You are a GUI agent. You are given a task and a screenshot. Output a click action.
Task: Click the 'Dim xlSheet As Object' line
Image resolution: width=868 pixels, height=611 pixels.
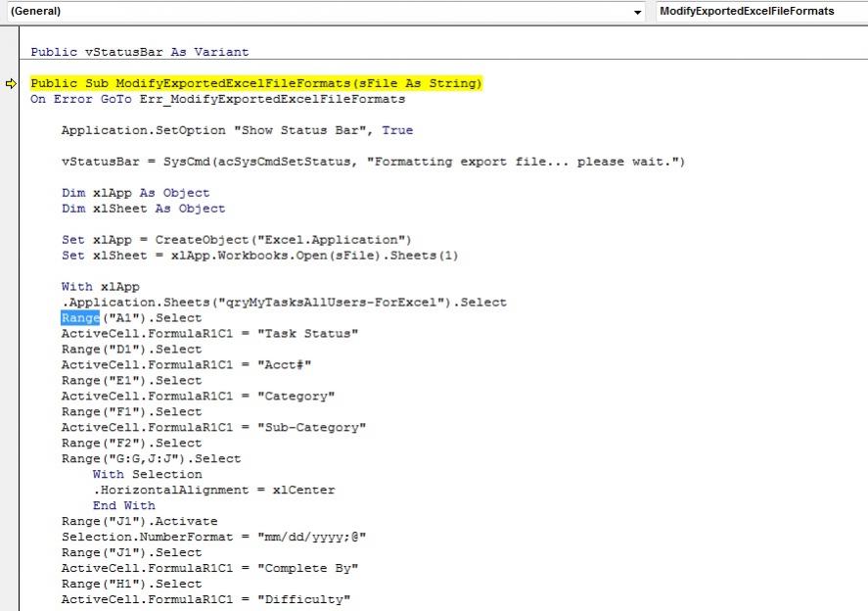(x=144, y=209)
